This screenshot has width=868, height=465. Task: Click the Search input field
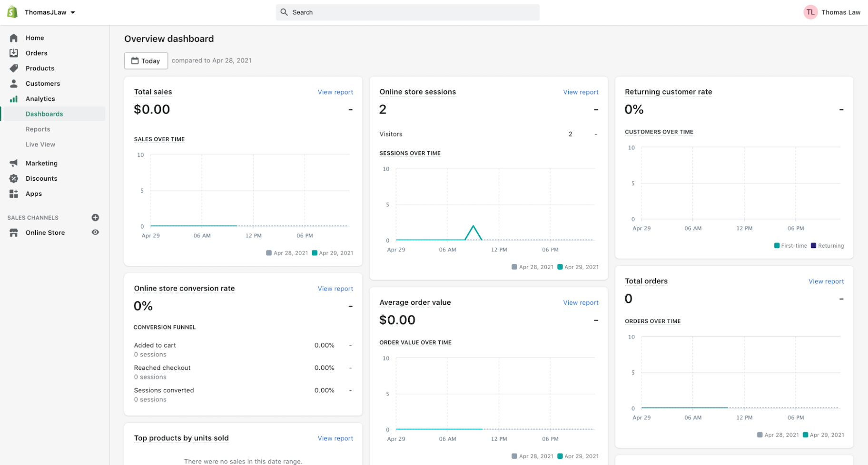click(x=407, y=12)
